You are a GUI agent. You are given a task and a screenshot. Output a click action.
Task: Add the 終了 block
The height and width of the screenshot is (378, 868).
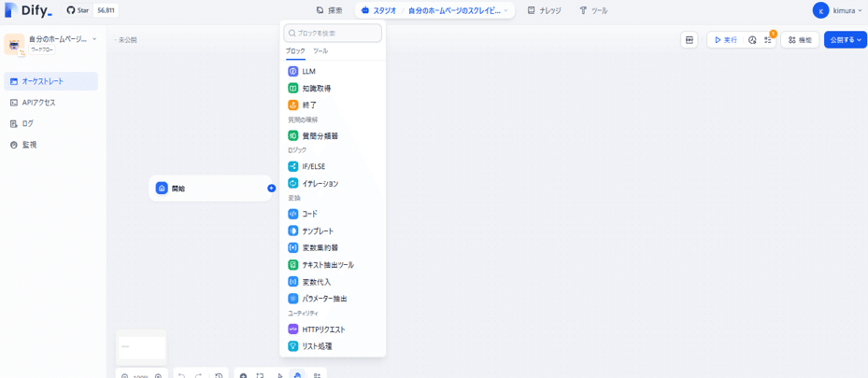[x=333, y=105]
